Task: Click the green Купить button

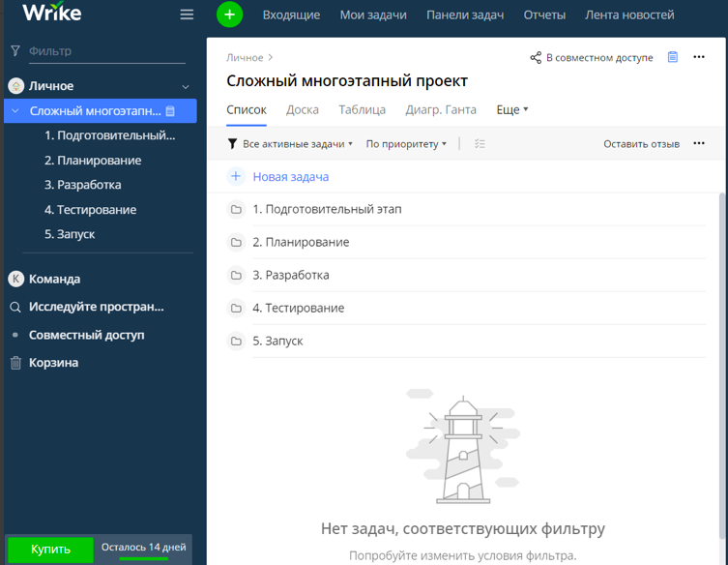Action: (x=50, y=549)
